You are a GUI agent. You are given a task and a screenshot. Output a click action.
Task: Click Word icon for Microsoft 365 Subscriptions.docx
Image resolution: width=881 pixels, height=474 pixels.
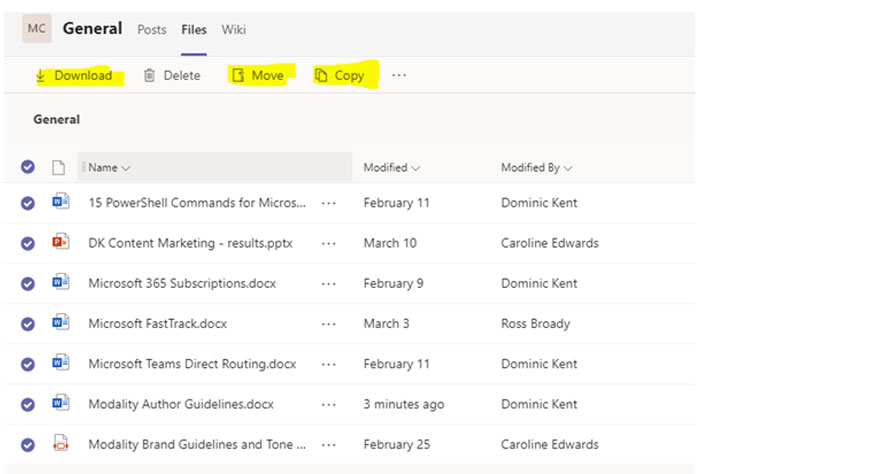click(61, 282)
